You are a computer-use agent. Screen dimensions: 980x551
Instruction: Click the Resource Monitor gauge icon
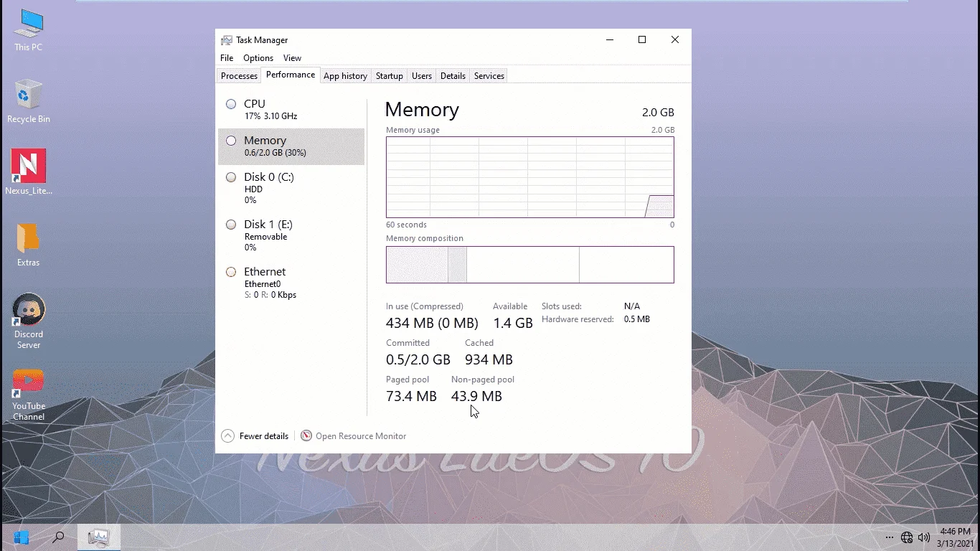click(306, 435)
